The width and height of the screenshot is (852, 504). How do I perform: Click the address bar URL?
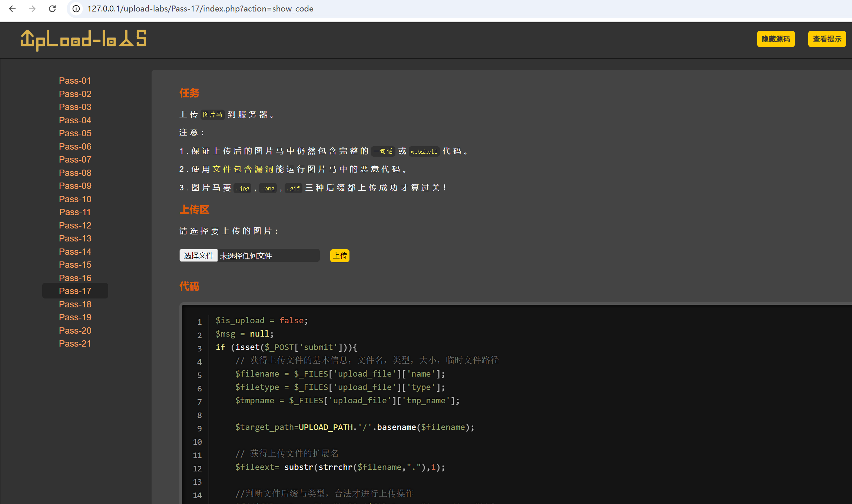click(x=200, y=9)
